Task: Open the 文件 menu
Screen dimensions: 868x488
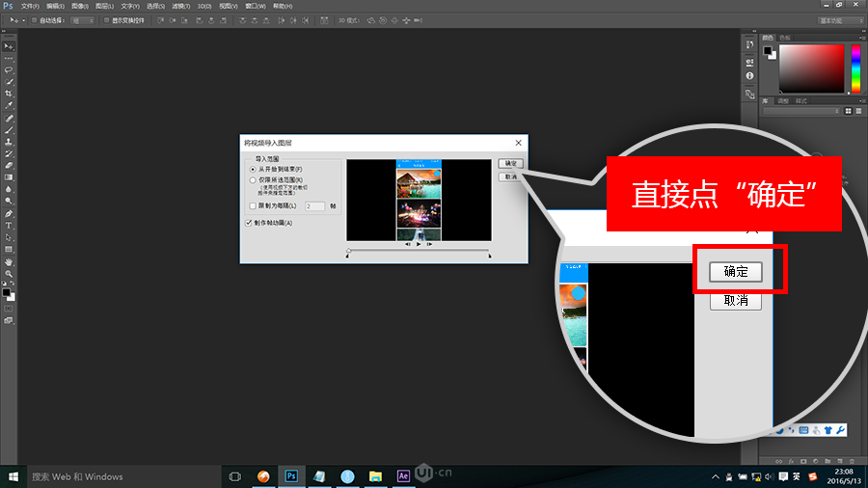Action: (x=30, y=6)
